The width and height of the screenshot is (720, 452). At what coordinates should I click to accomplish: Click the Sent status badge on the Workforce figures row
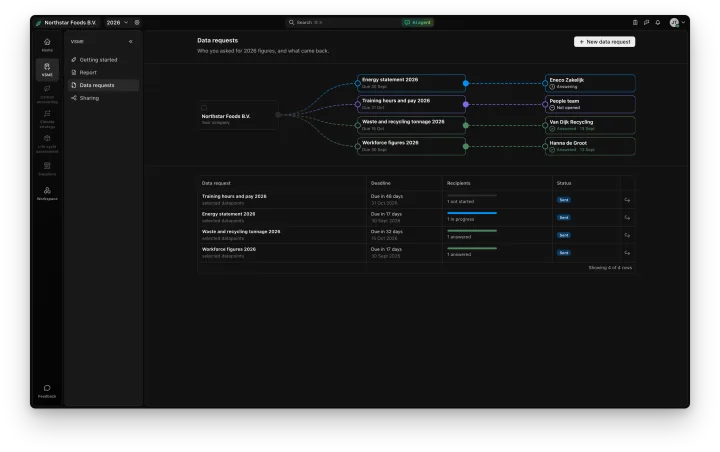563,253
